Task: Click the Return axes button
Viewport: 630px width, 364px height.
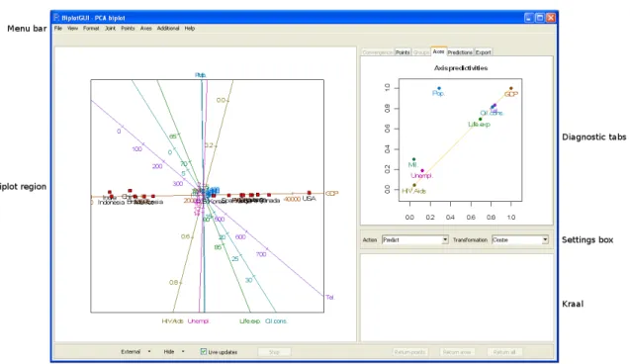Action: (x=457, y=352)
